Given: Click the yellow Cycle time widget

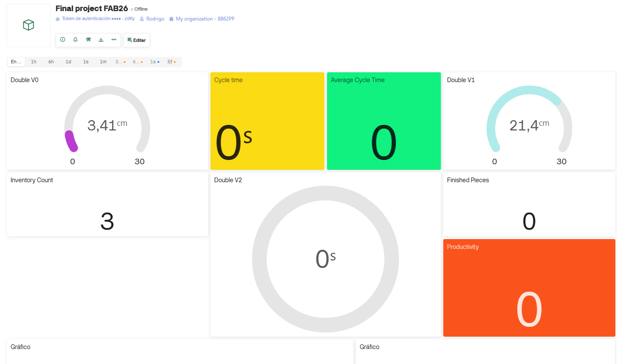Looking at the screenshot, I should click(x=267, y=121).
